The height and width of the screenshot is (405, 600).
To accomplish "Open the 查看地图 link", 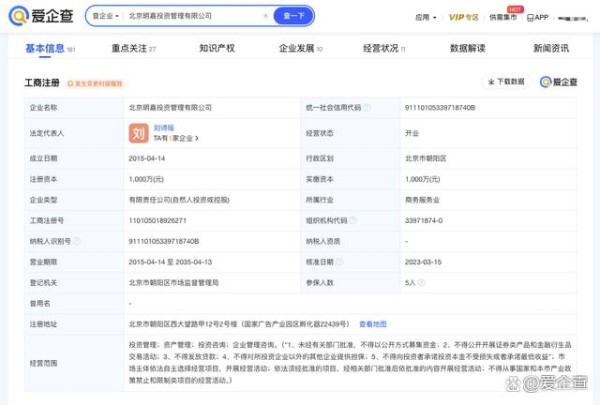I will point(373,324).
